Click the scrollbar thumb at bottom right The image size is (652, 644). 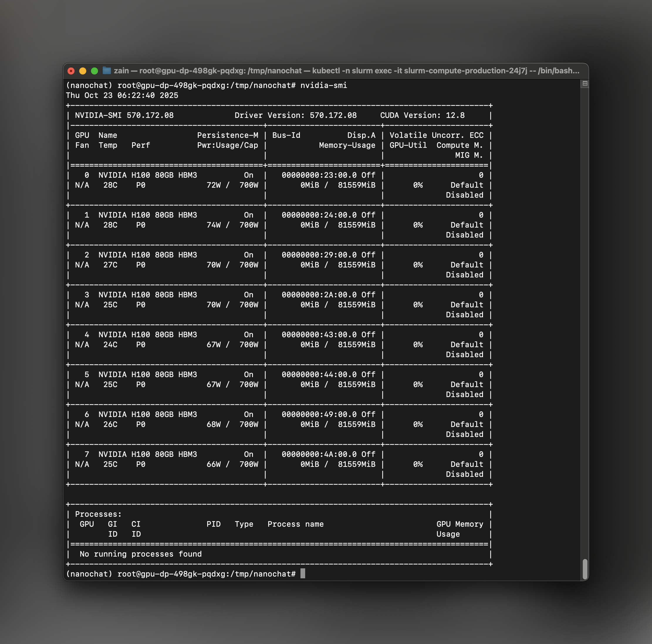pyautogui.click(x=585, y=569)
